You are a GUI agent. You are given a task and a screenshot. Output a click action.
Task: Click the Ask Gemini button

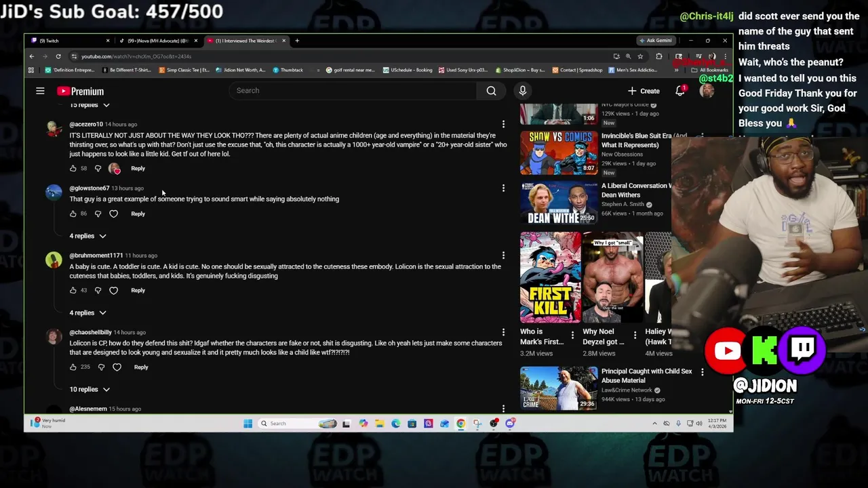[655, 41]
